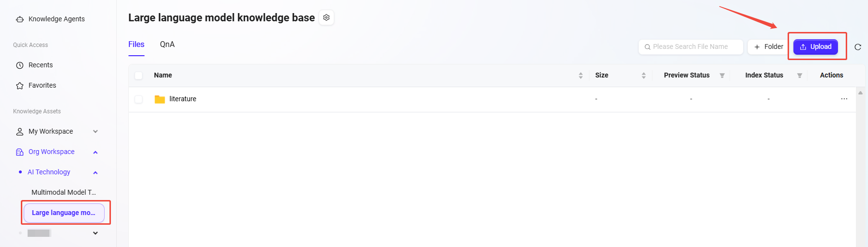The width and height of the screenshot is (868, 247).
Task: Click the Index Status filter icon
Action: [800, 76]
